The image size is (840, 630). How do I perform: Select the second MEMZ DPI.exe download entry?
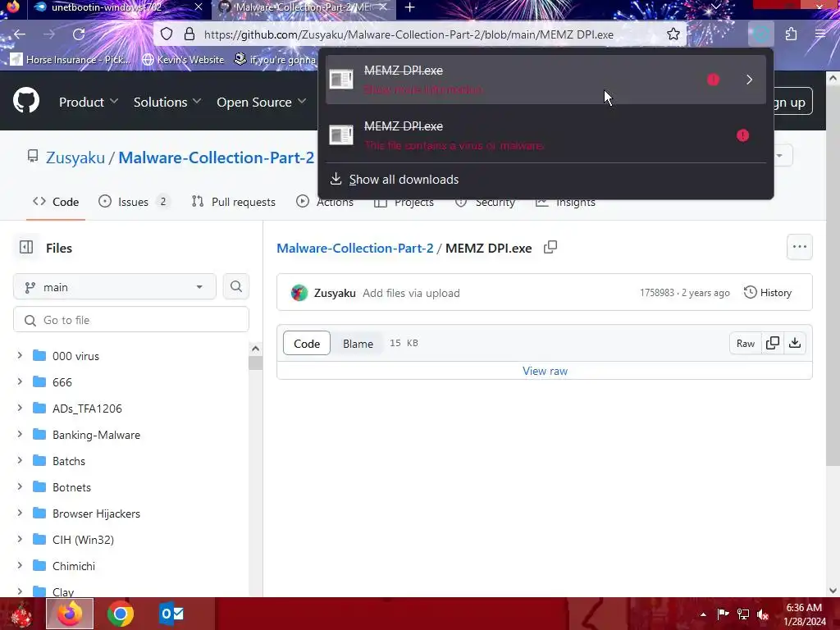[x=546, y=135]
